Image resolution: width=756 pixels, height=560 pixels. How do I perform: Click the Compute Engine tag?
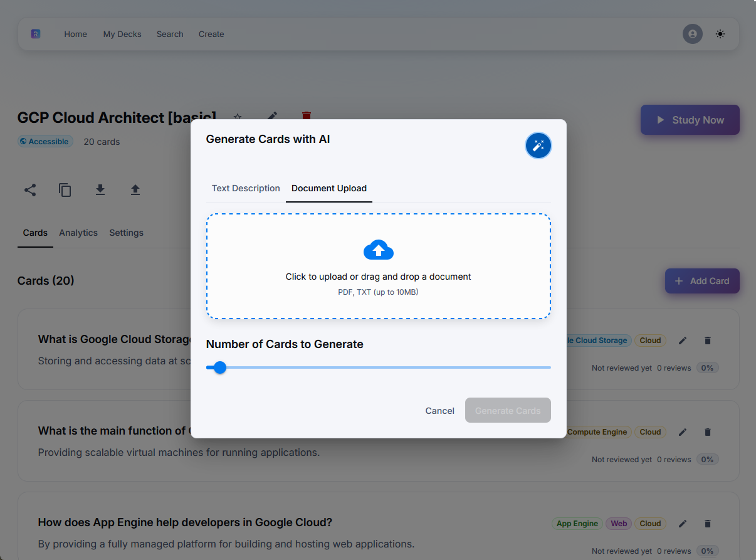(x=597, y=432)
